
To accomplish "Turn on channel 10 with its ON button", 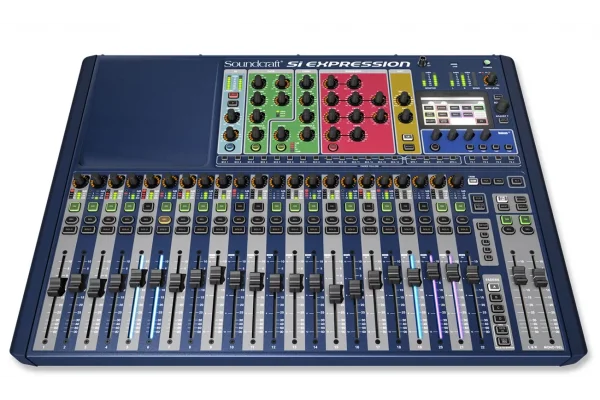I will (x=239, y=207).
